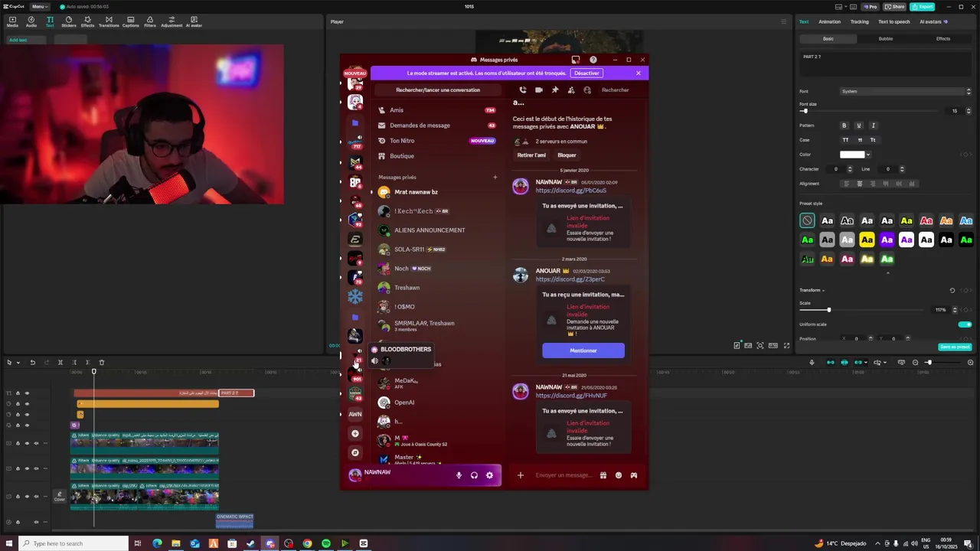Open the Discord gift icon
Screen dimensions: 980x551
(x=603, y=475)
